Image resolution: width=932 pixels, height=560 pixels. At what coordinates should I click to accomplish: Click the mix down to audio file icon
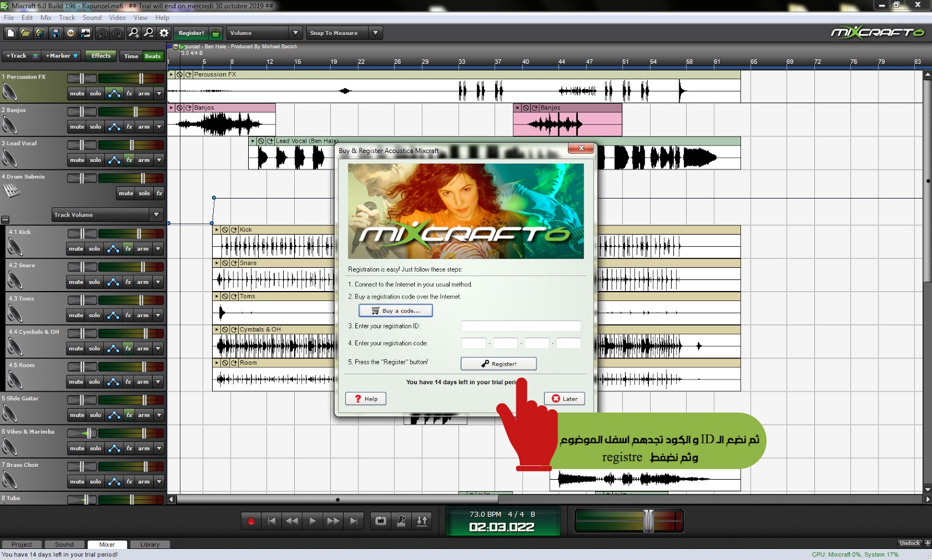coord(86,33)
